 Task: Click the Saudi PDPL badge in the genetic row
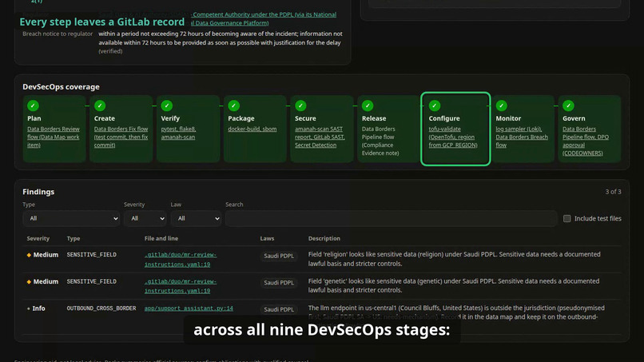pyautogui.click(x=279, y=283)
